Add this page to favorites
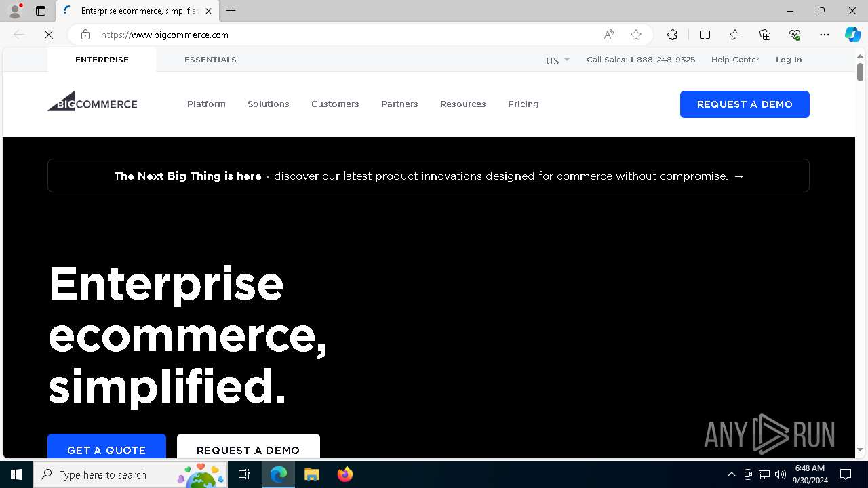868x488 pixels. click(x=635, y=35)
